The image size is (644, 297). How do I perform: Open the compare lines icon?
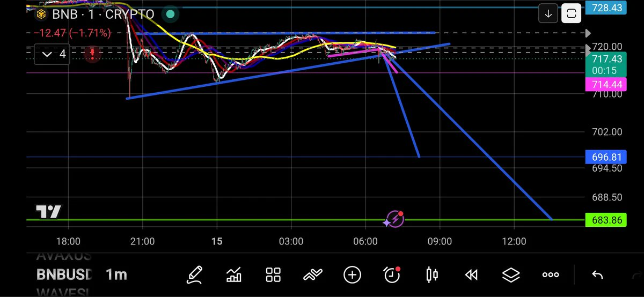coord(312,275)
